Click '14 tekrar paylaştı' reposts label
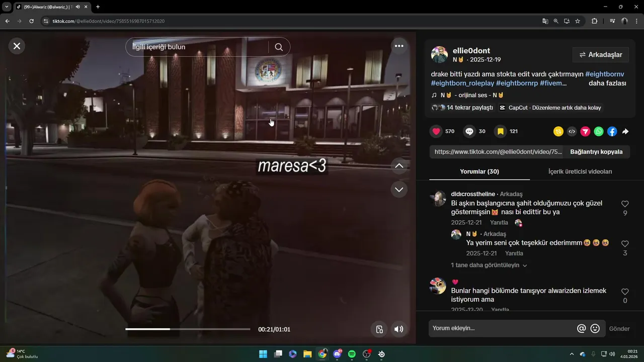The width and height of the screenshot is (644, 362). (469, 108)
